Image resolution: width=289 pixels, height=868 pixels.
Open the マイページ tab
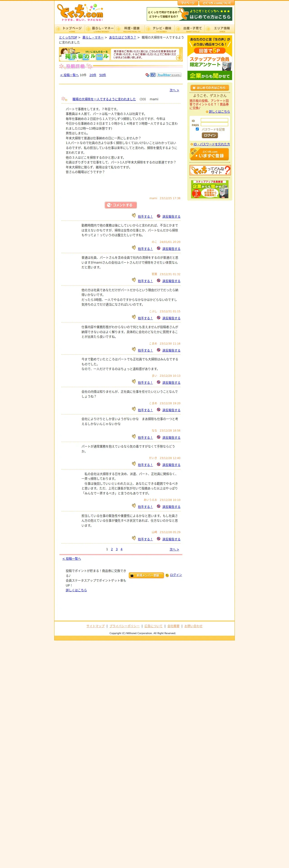pyautogui.click(x=188, y=3)
